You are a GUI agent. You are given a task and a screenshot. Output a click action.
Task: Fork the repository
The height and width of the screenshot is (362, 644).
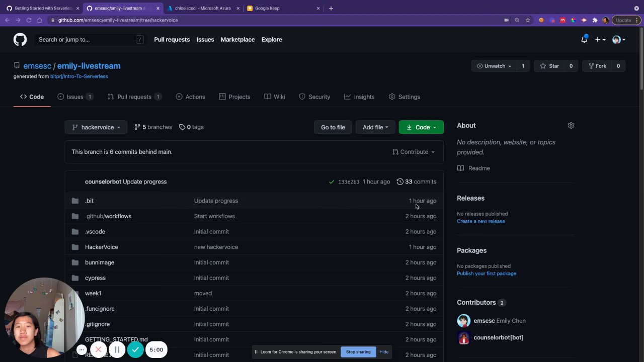tap(596, 66)
